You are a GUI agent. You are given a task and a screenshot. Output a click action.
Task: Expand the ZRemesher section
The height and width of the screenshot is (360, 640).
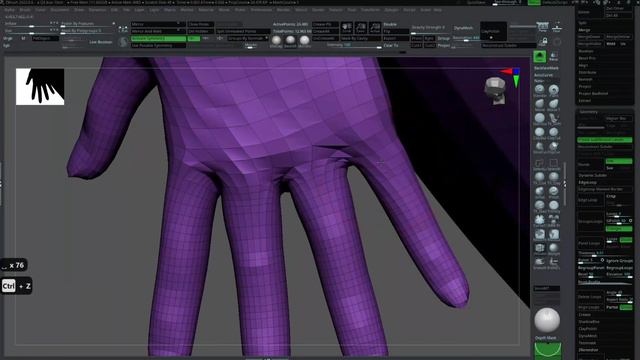coord(588,350)
